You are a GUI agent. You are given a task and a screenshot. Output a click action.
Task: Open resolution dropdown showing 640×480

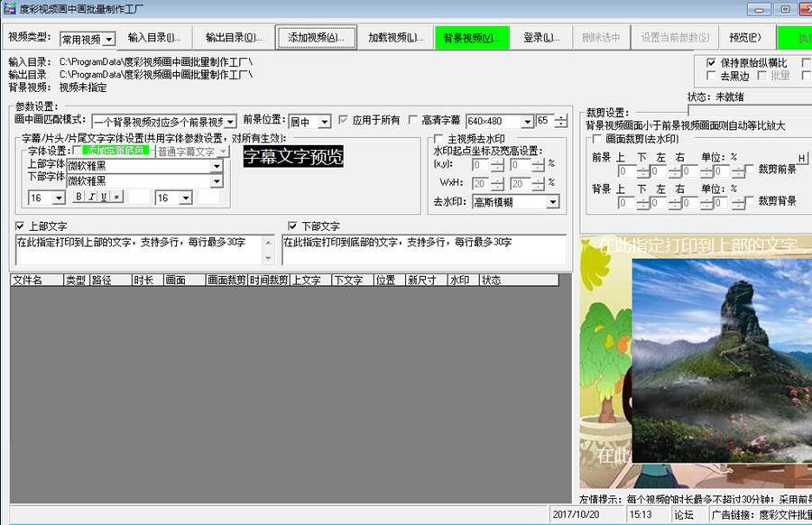[x=499, y=121]
